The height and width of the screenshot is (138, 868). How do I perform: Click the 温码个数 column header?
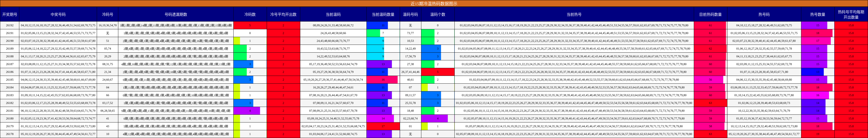point(437,15)
